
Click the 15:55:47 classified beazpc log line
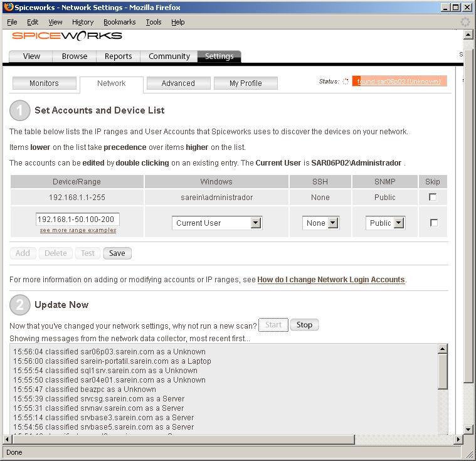click(85, 389)
